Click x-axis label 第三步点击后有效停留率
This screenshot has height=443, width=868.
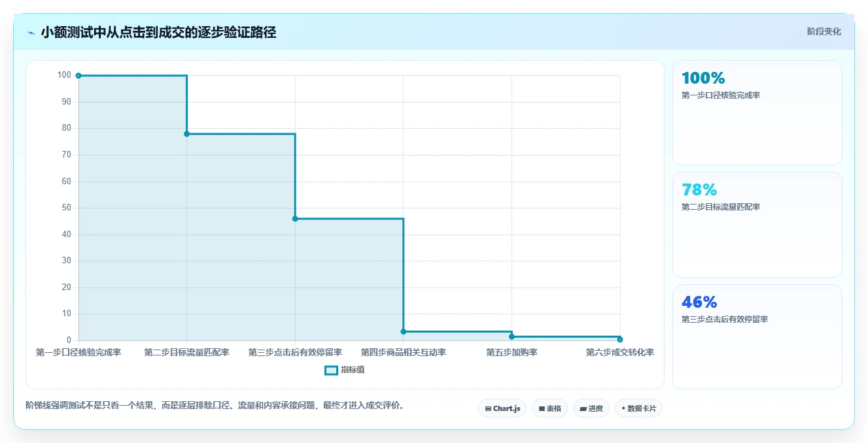[295, 353]
